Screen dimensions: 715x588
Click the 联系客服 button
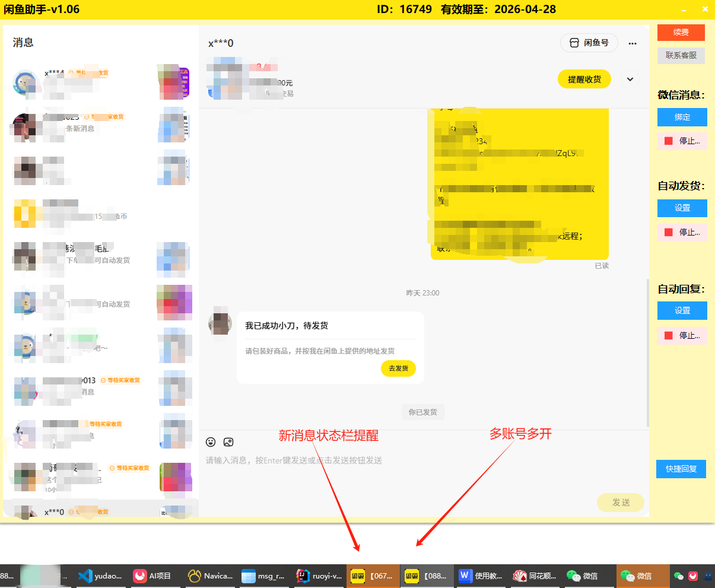681,56
